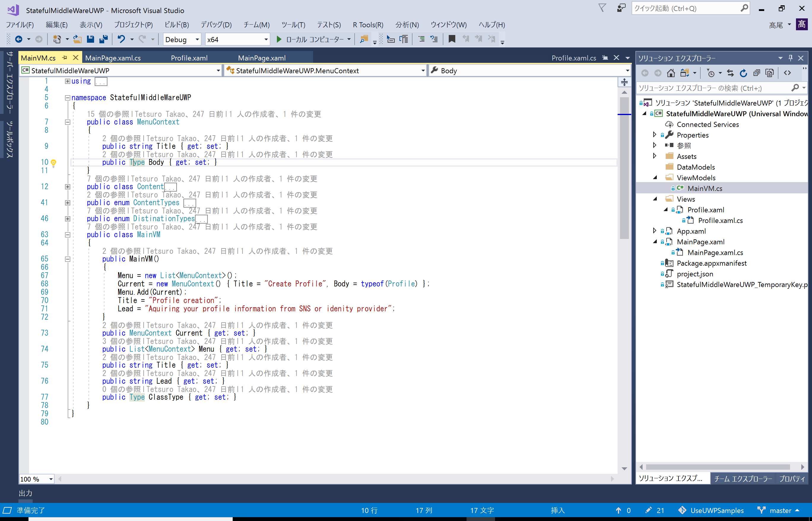Click the Solution Explorer horizontal scrollbar
Image resolution: width=812 pixels, height=521 pixels.
[718, 467]
